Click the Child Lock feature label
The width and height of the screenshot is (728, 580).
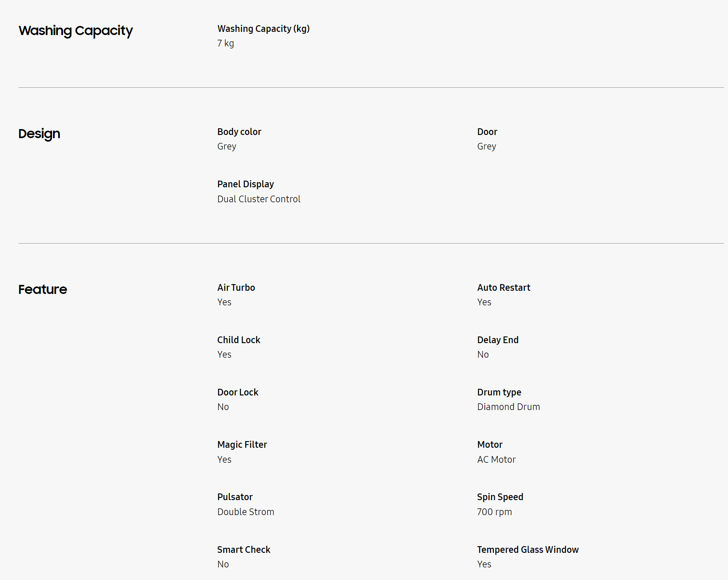[x=239, y=340]
